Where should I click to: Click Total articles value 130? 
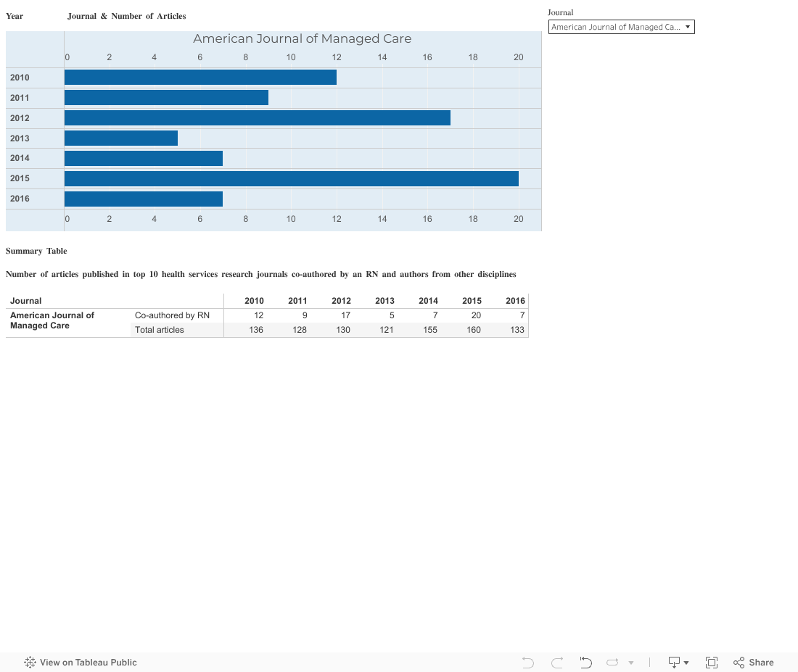[x=343, y=330]
